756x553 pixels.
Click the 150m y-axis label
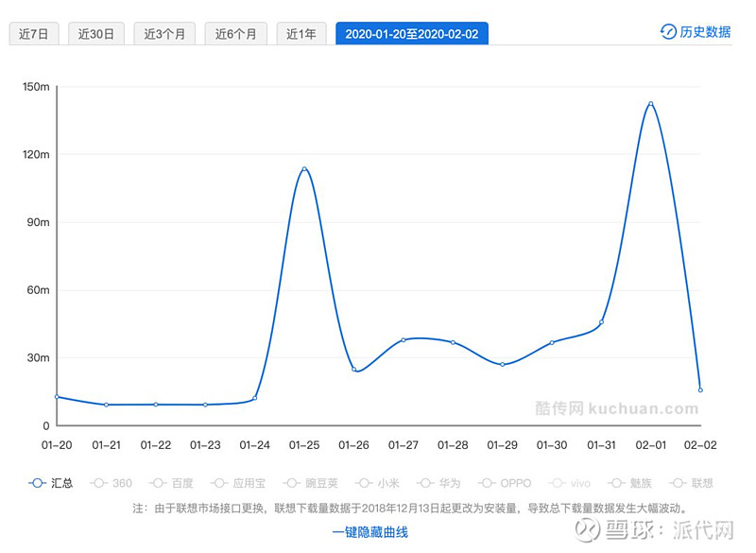pyautogui.click(x=36, y=87)
